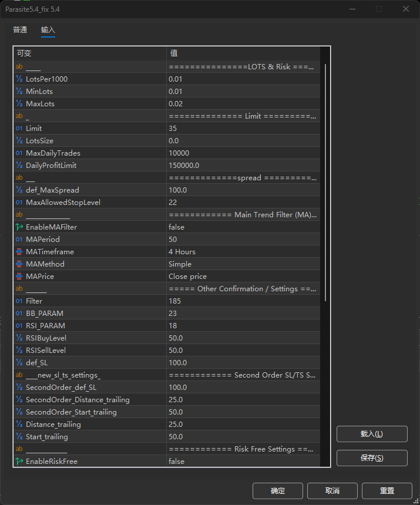Viewport: 420px width, 505px height.
Task: Click the integer icon beside RSI_PARAM
Action: (19, 326)
